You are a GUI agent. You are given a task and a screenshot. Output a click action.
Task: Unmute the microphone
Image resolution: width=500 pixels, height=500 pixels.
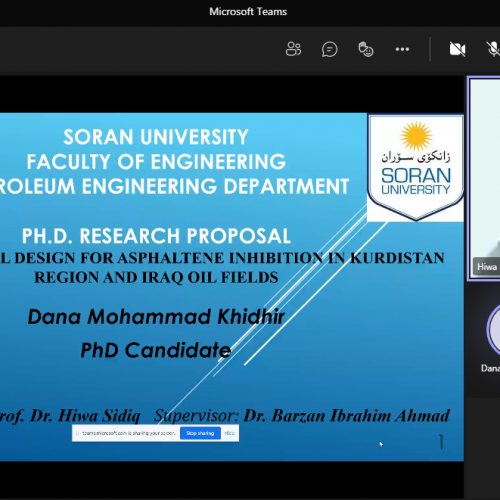(x=493, y=49)
